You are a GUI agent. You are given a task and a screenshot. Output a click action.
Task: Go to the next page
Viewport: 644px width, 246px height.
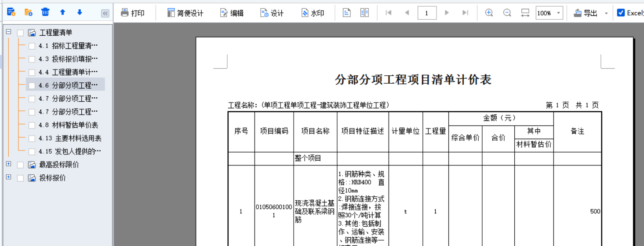click(x=447, y=13)
